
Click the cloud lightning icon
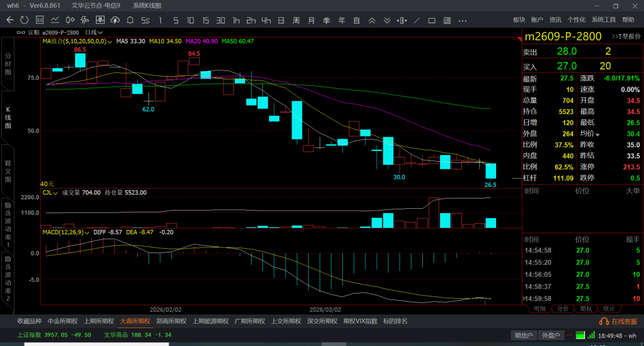(114, 20)
